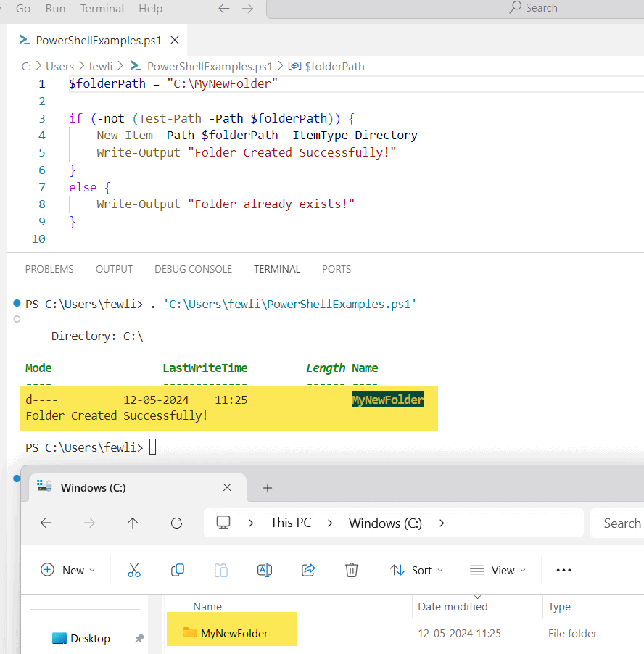Viewport: 644px width, 654px height.
Task: Click This PC in the address bar
Action: tap(291, 523)
